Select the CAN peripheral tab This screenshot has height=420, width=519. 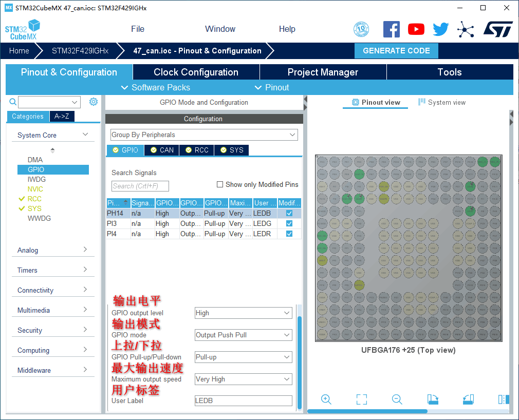click(162, 150)
